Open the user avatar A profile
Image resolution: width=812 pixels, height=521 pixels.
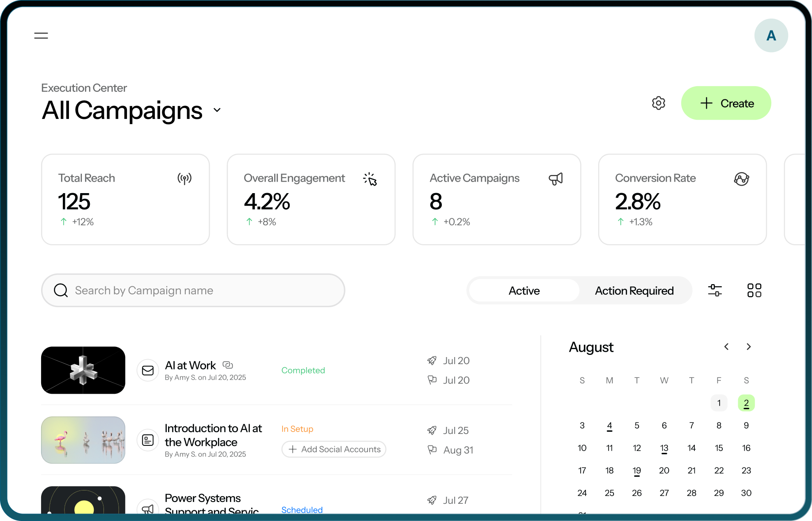coord(771,36)
